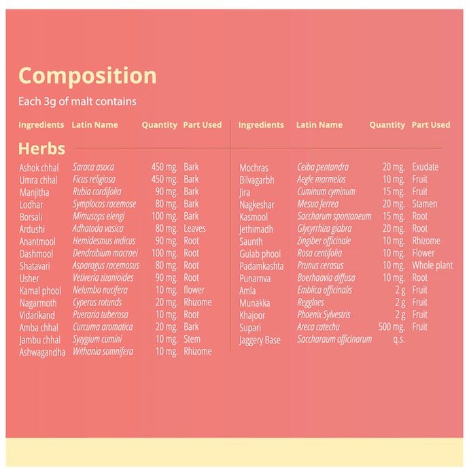Select the Gulab phool ingredient

[x=260, y=254]
